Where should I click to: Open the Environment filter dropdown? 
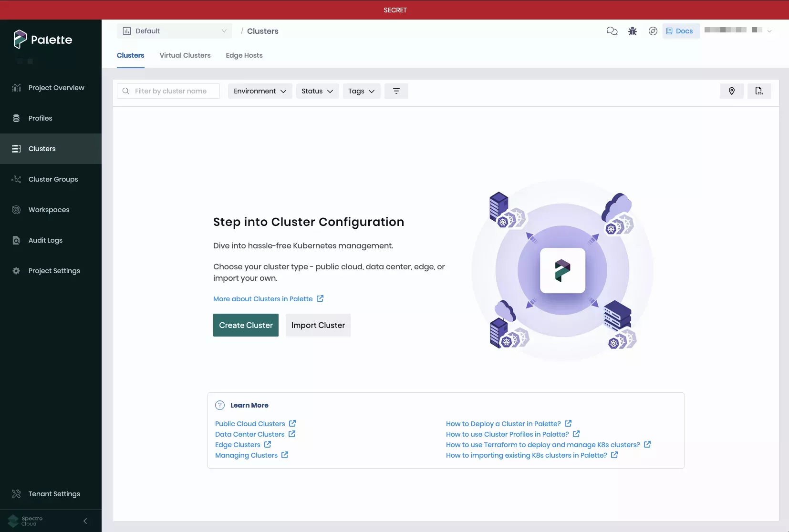[260, 91]
